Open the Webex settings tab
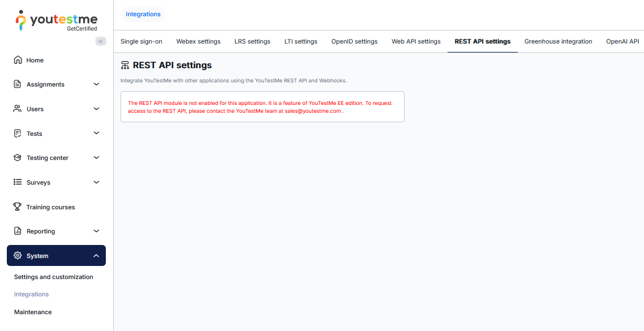 click(x=198, y=41)
